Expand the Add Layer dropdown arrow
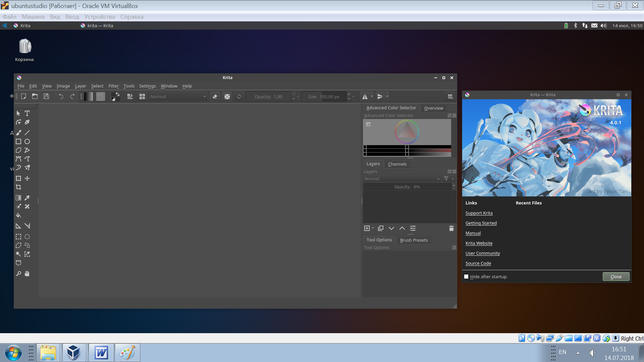 click(373, 228)
